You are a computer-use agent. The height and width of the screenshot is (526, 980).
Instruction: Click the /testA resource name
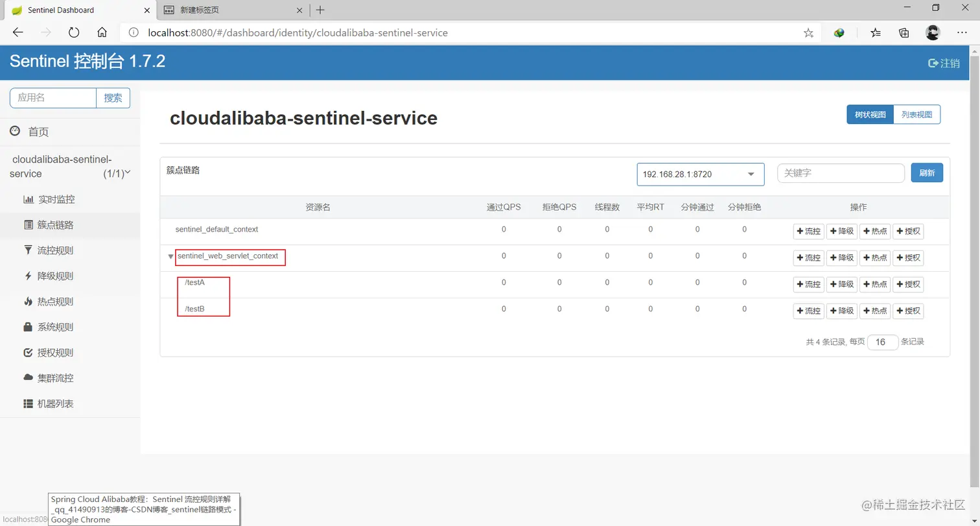point(194,282)
